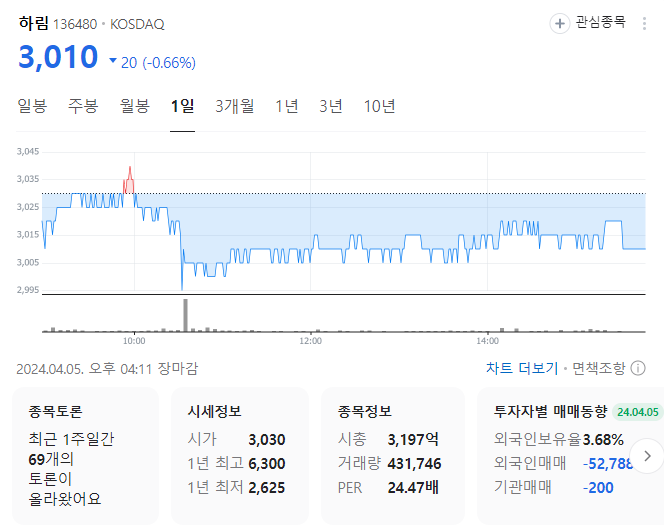
Task: Click the 1년 최고 value 6,300
Action: [x=267, y=464]
